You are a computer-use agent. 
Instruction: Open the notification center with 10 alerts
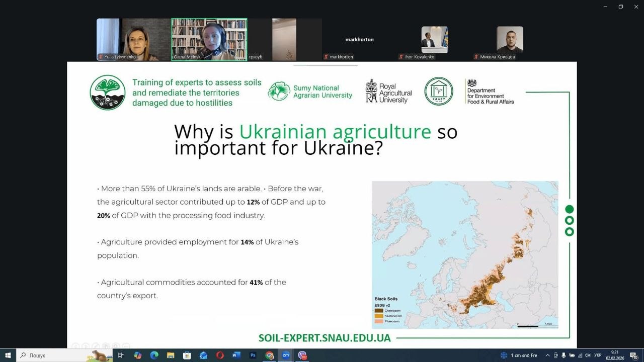(x=633, y=355)
